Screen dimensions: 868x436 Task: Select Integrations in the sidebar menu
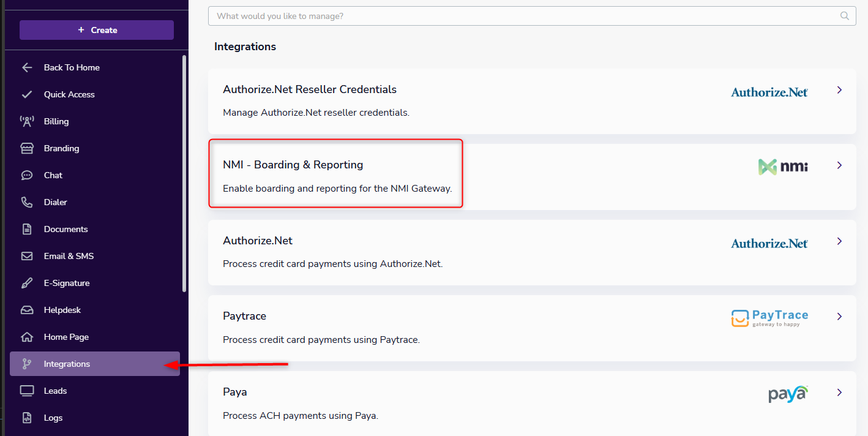pyautogui.click(x=67, y=364)
